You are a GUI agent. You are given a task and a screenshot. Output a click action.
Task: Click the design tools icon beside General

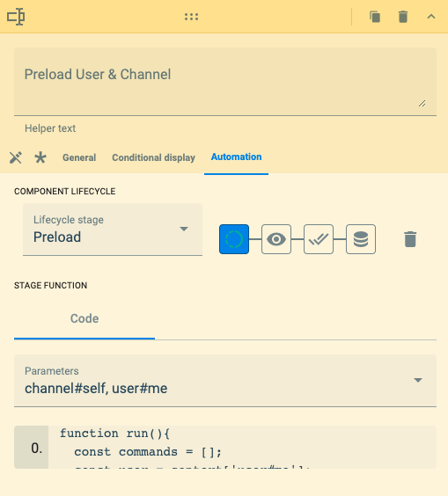pyautogui.click(x=16, y=157)
